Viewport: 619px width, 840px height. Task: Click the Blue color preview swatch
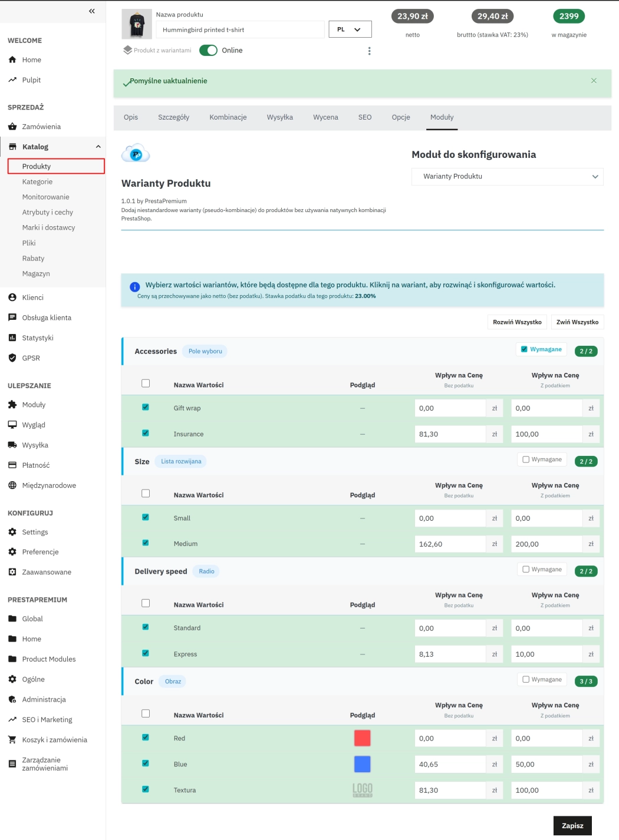coord(363,764)
